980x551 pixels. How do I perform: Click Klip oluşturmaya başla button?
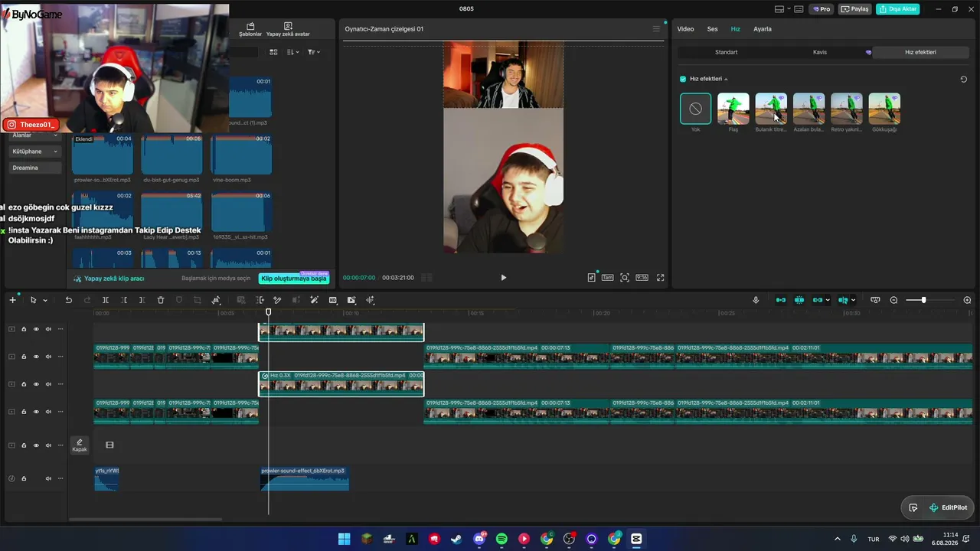[x=294, y=279]
